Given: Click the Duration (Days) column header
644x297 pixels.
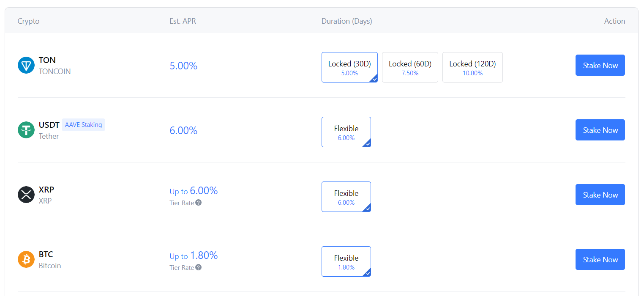Looking at the screenshot, I should [347, 21].
